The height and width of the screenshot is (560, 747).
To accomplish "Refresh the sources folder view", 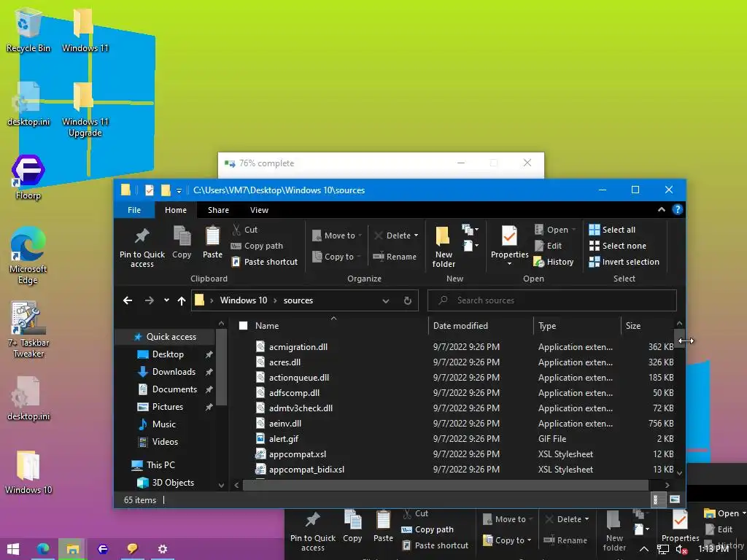I will 408,300.
